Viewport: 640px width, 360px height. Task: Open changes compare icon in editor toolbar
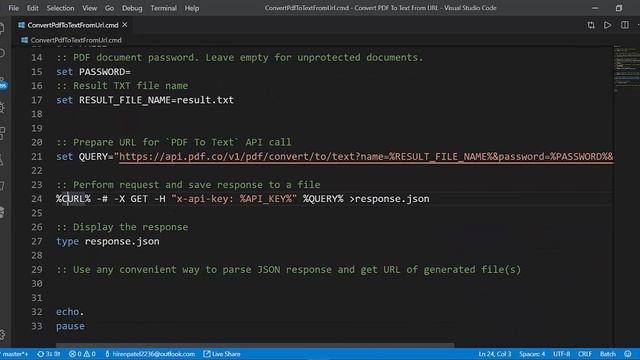click(591, 25)
